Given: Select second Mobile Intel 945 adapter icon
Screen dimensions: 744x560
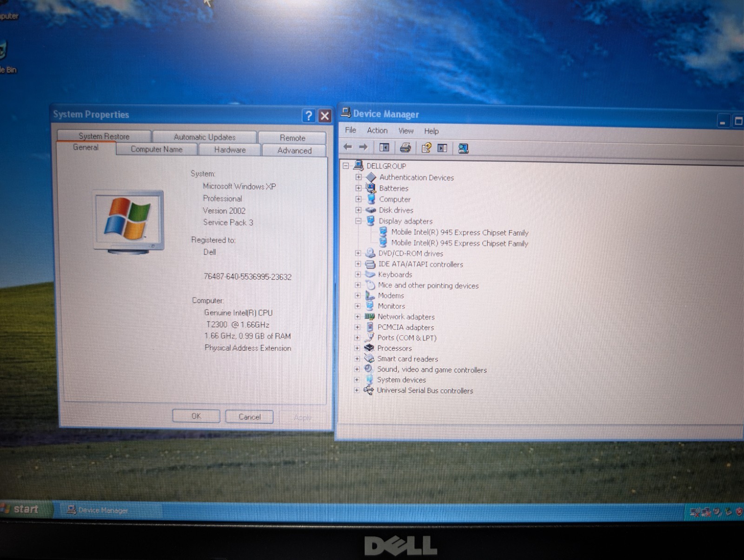Looking at the screenshot, I should click(383, 242).
